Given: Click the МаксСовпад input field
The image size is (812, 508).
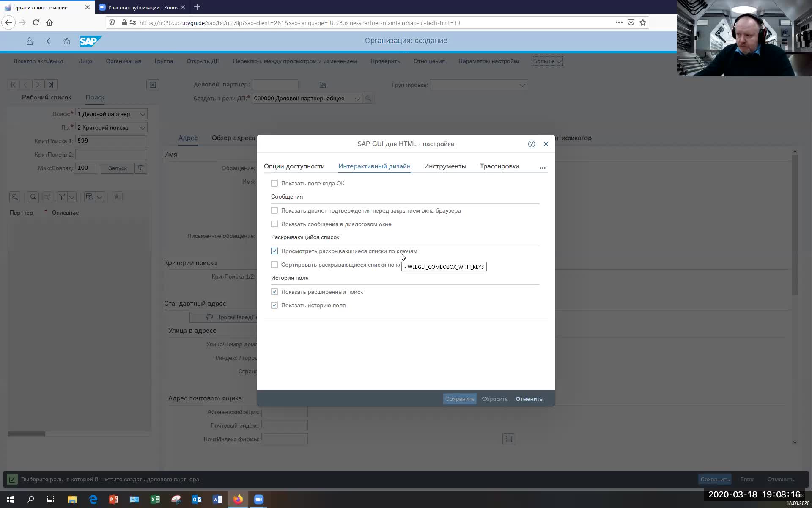Looking at the screenshot, I should pos(86,168).
